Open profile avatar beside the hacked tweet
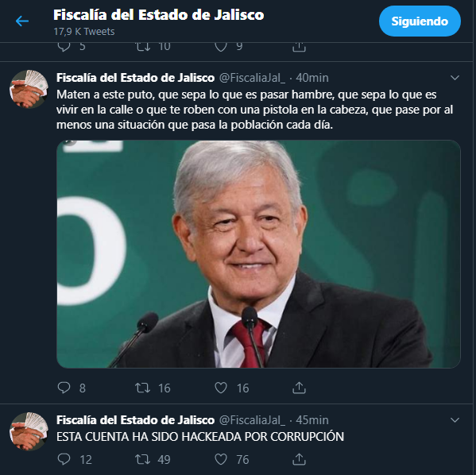This screenshot has width=476, height=475. 29,431
